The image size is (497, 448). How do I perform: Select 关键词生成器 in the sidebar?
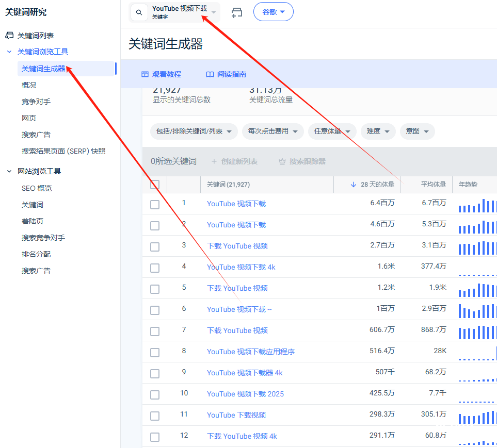tap(43, 69)
